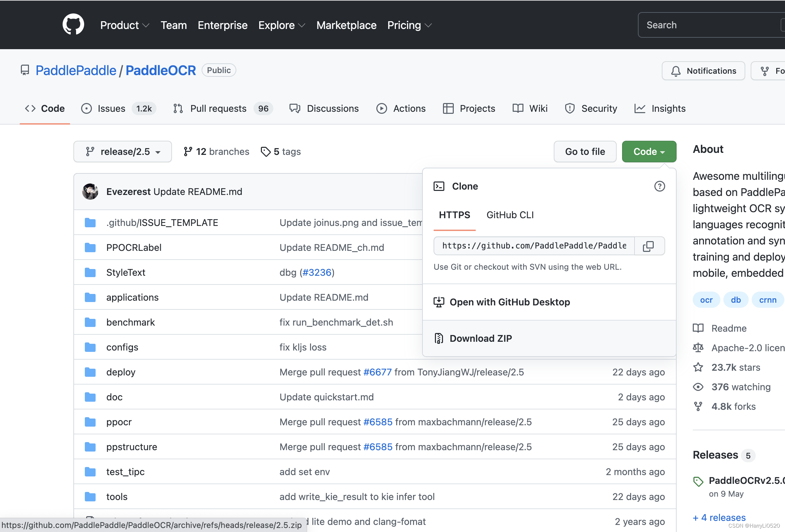Click the Search input field
This screenshot has height=532, width=785.
tap(709, 25)
